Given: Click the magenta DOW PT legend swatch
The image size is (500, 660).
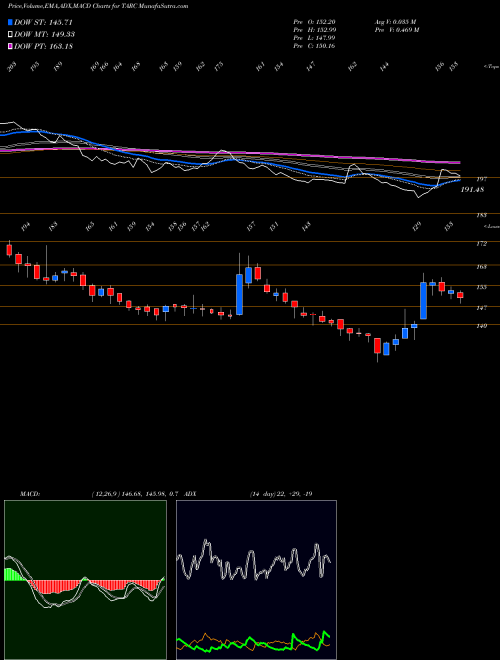Looking at the screenshot, I should (x=10, y=46).
